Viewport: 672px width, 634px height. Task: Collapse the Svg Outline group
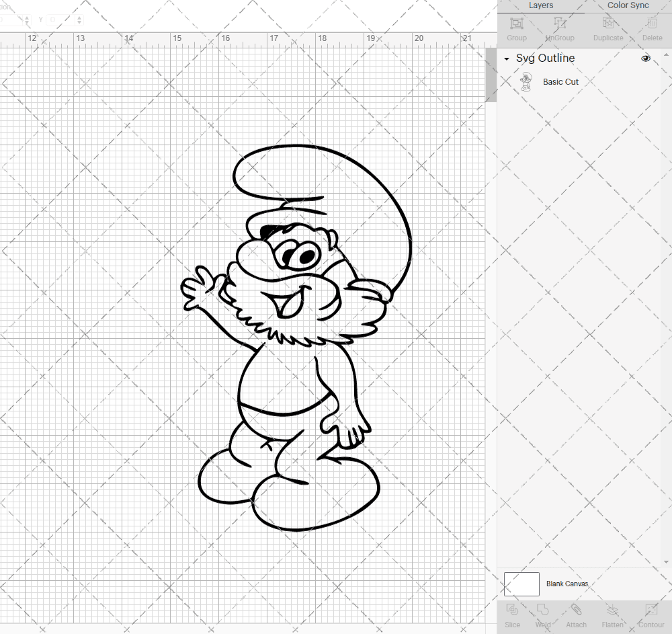click(506, 59)
